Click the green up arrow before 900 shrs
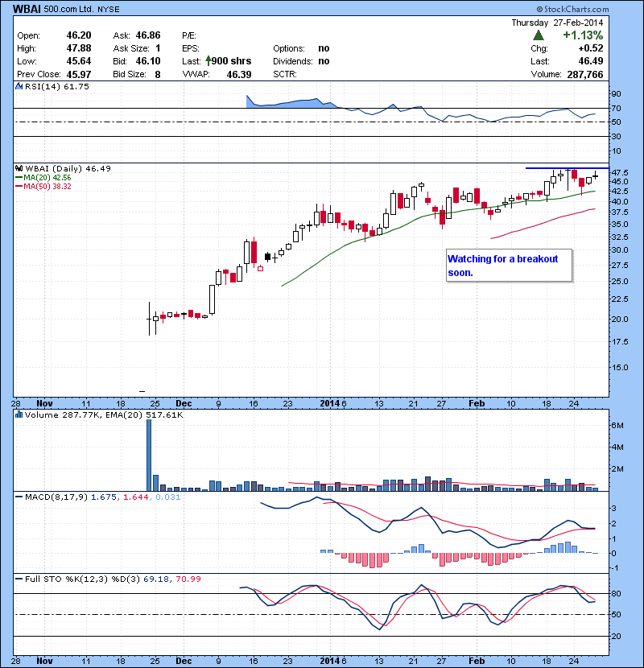This screenshot has height=668, width=644. 208,61
